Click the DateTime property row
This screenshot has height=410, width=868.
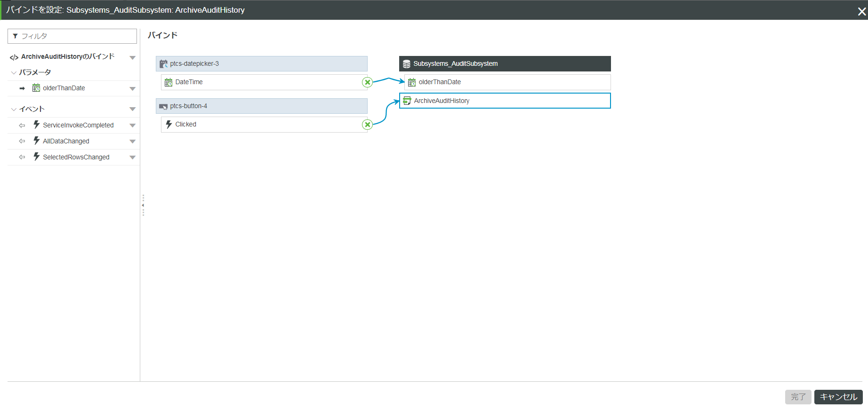264,82
